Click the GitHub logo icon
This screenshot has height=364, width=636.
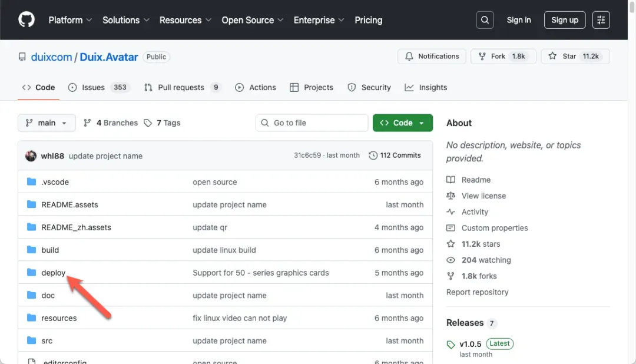(26, 20)
